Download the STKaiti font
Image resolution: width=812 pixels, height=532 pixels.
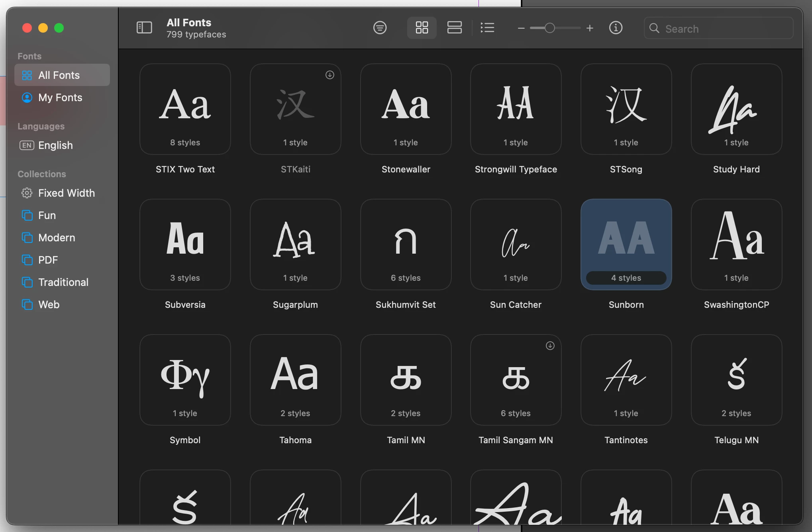(x=330, y=75)
